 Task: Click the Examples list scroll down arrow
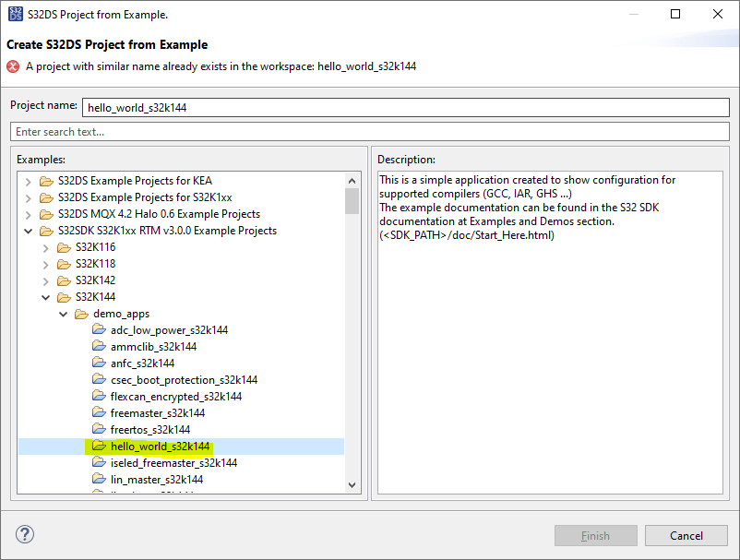352,485
